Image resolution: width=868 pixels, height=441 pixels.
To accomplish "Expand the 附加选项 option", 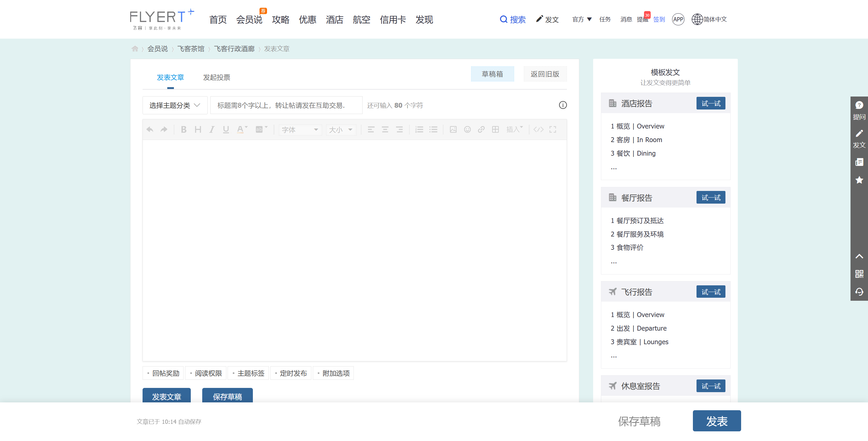I will pyautogui.click(x=333, y=373).
